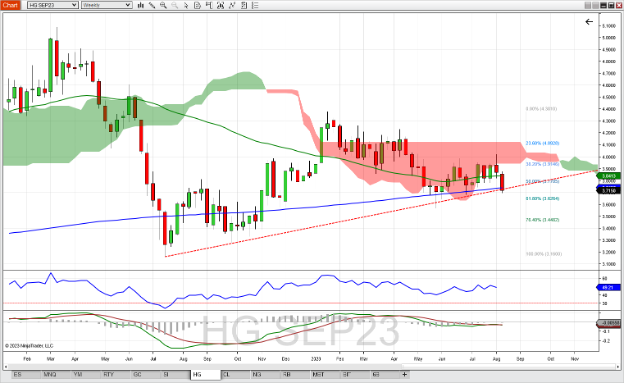Click the 76.40% Fibonacci level label
The height and width of the screenshot is (384, 624).
point(542,220)
